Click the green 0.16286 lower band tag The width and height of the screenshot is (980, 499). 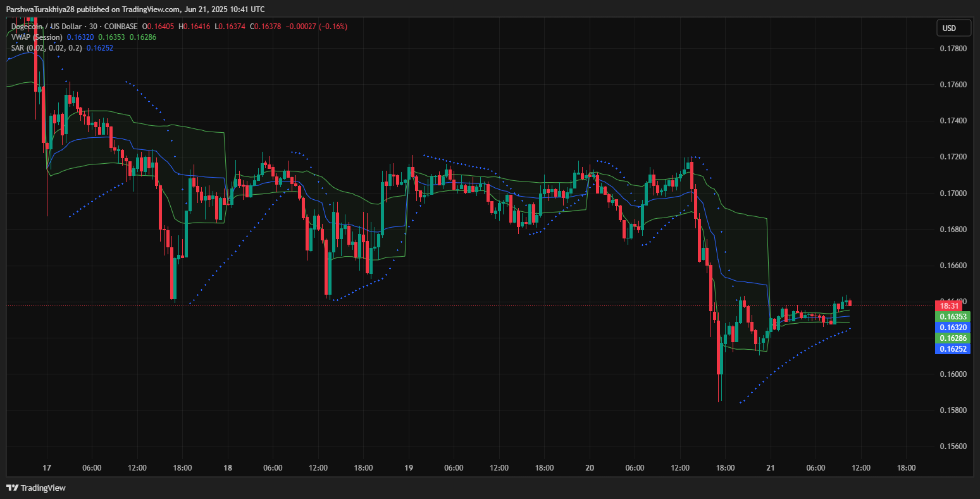pyautogui.click(x=952, y=338)
